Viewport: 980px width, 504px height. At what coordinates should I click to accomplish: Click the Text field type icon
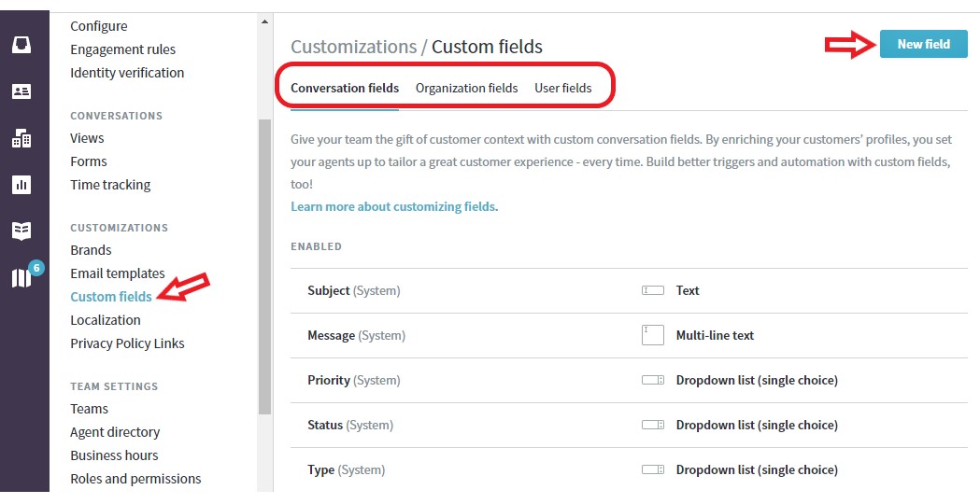point(652,290)
